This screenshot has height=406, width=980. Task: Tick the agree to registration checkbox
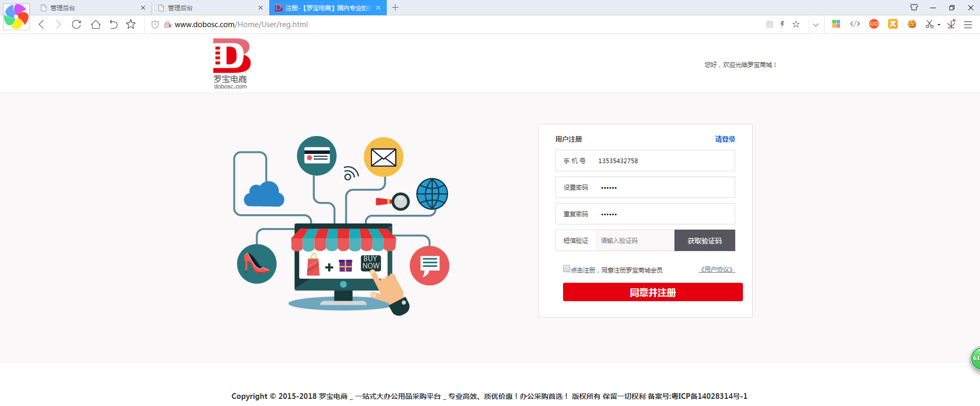point(566,269)
